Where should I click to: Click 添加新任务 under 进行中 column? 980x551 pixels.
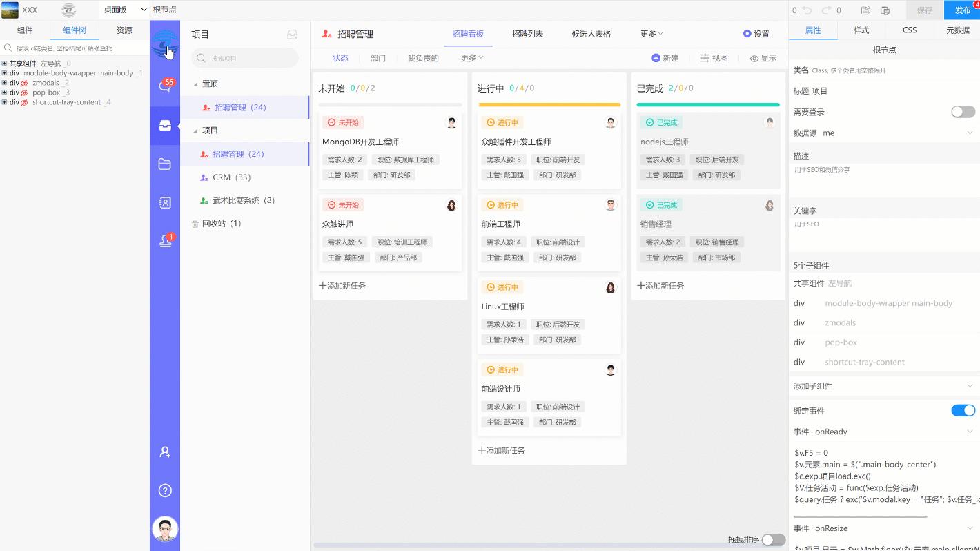click(501, 450)
